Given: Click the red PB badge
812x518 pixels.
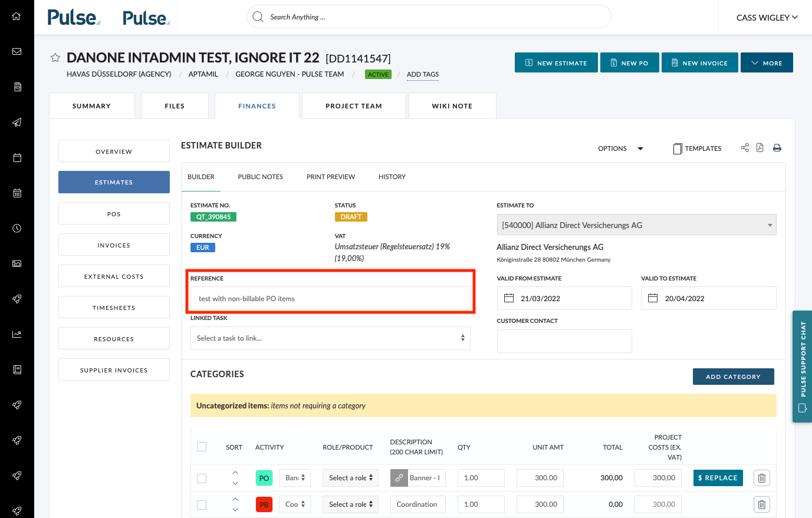Looking at the screenshot, I should (x=264, y=504).
